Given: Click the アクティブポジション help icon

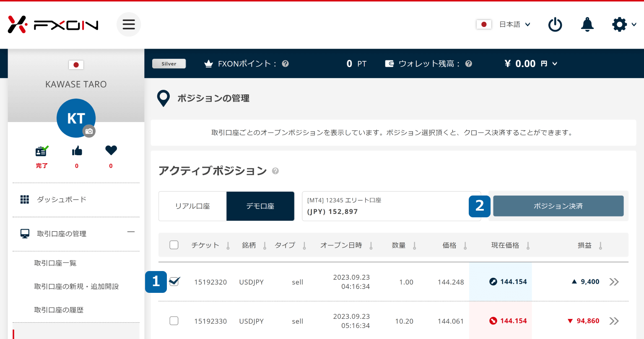Looking at the screenshot, I should 275,171.
